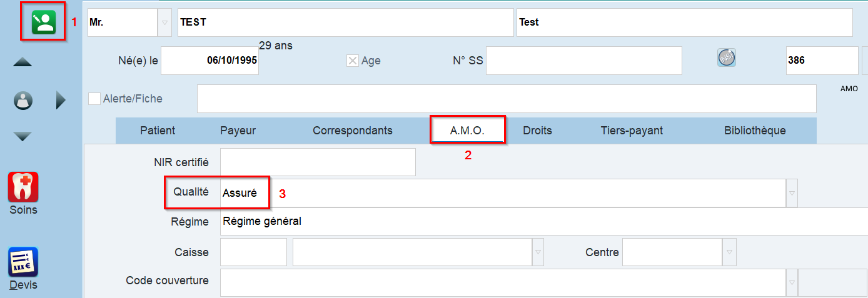Image resolution: width=868 pixels, height=298 pixels.
Task: Click the grey box after Code couverture
Action: (x=832, y=282)
